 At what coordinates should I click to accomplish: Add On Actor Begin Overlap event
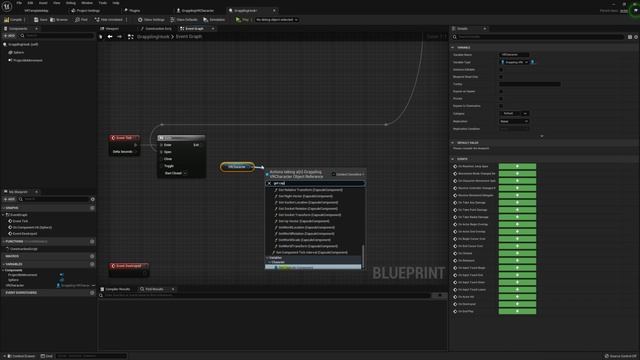(x=517, y=224)
